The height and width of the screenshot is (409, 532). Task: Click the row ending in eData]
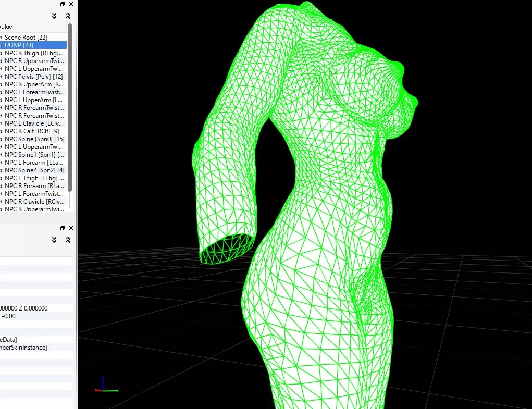[36, 340]
